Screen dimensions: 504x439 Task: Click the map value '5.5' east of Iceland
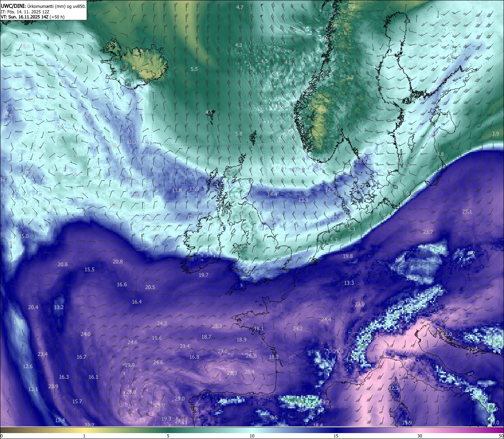(194, 69)
